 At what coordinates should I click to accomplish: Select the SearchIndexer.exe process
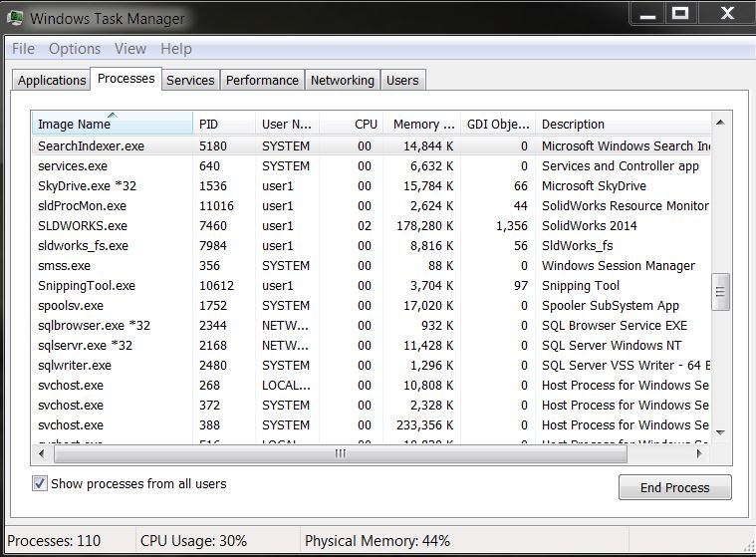(372, 146)
